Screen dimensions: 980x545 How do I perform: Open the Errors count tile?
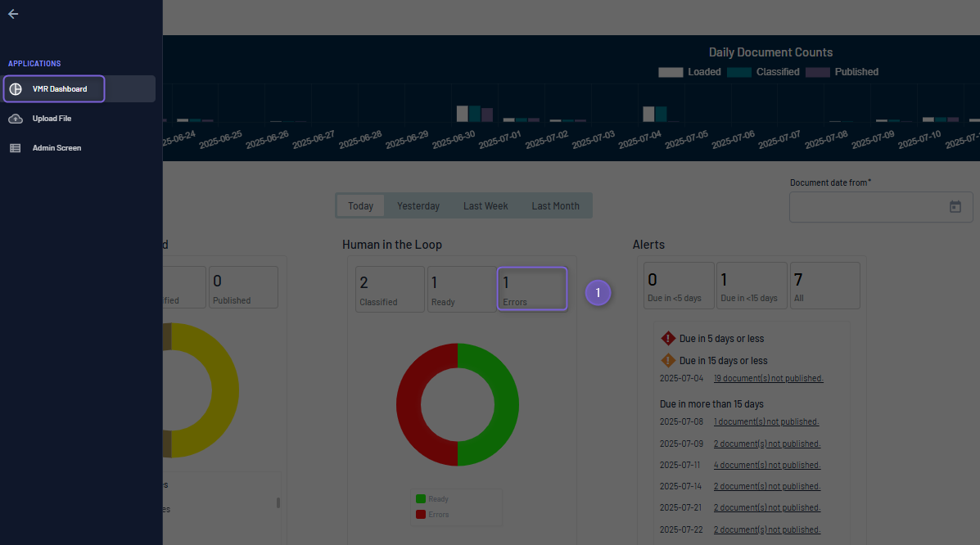(532, 289)
